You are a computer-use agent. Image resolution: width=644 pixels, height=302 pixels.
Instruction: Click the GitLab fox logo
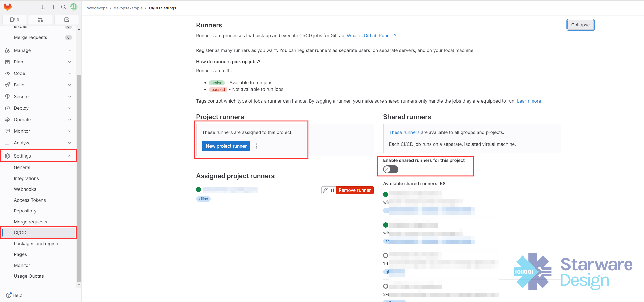click(x=8, y=7)
